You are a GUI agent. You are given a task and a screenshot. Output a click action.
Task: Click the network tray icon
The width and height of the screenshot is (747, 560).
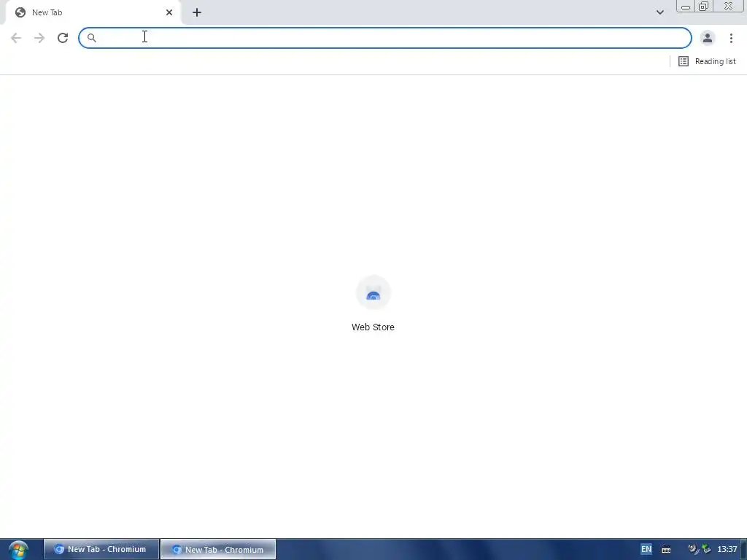tap(706, 549)
